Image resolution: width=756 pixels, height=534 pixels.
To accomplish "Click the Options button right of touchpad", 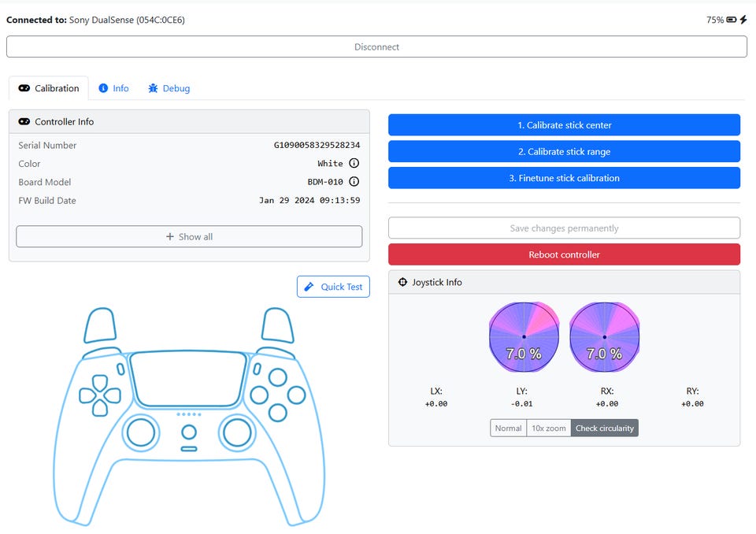I will (x=257, y=369).
